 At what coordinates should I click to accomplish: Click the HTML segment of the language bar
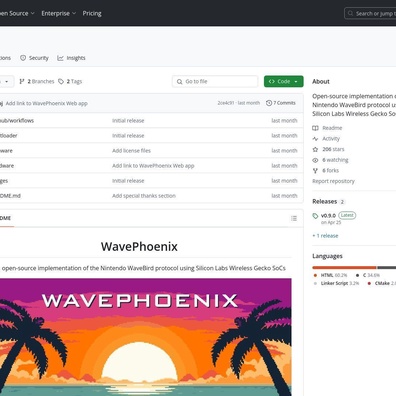344,267
